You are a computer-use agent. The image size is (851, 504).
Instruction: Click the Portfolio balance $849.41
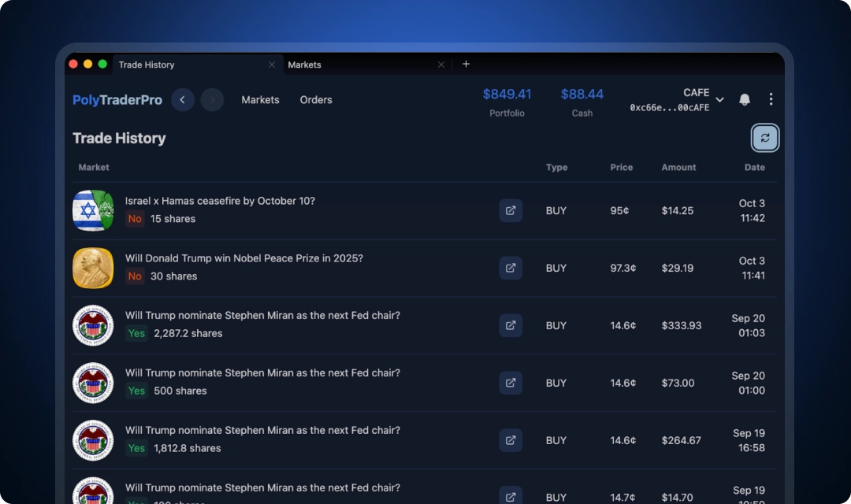(x=507, y=94)
